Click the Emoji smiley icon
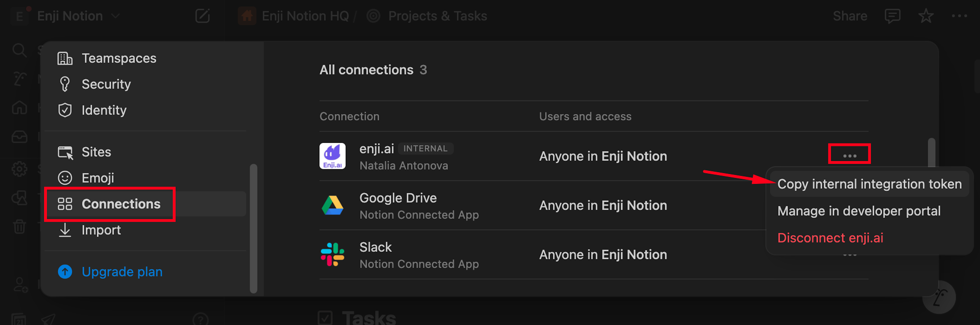 (x=65, y=178)
